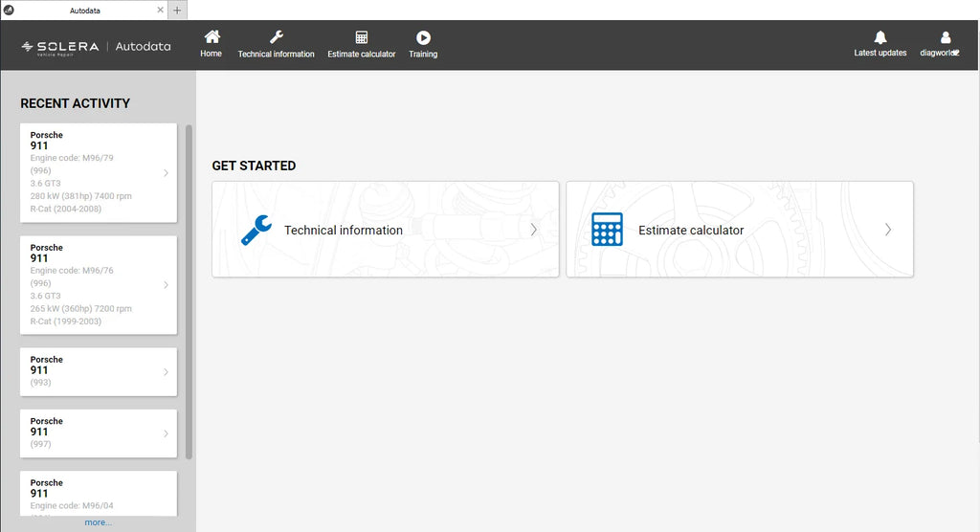The height and width of the screenshot is (532, 980).
Task: Select Porsche 911 3.6 GT3 265 kW card
Action: pos(99,285)
